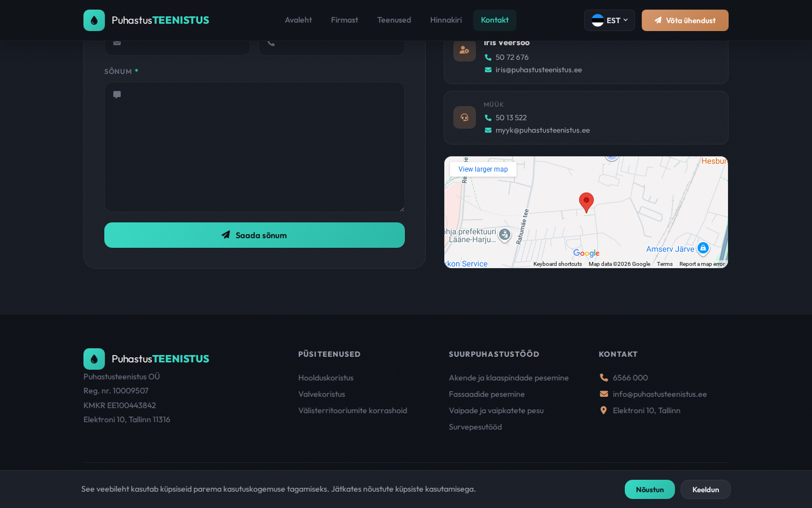This screenshot has width=812, height=508.
Task: Click headset icon in Müük card
Action: pos(465,117)
